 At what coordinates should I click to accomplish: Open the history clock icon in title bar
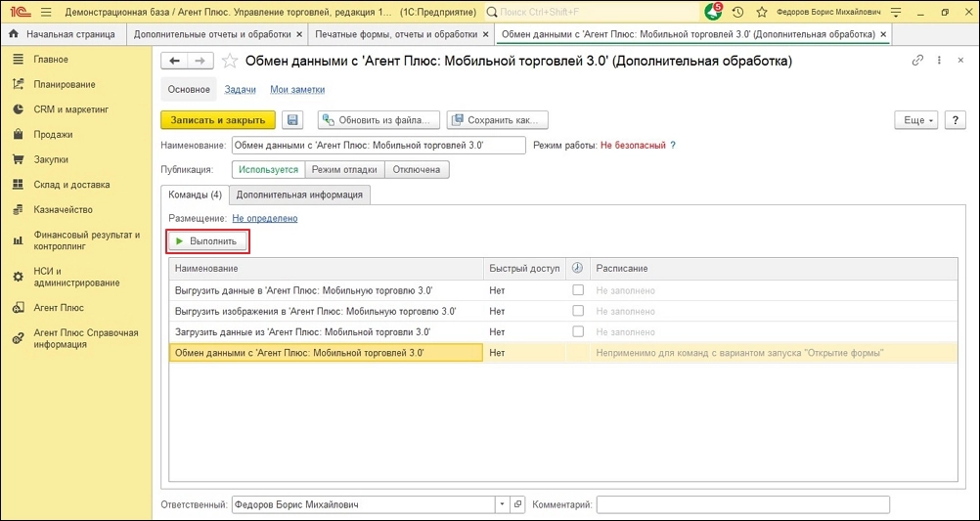(x=737, y=12)
